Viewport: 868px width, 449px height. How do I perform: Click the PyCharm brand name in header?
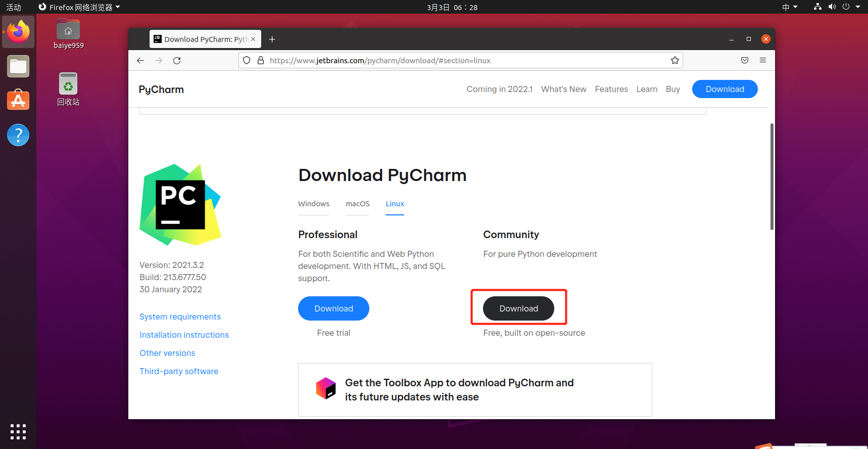coord(161,89)
